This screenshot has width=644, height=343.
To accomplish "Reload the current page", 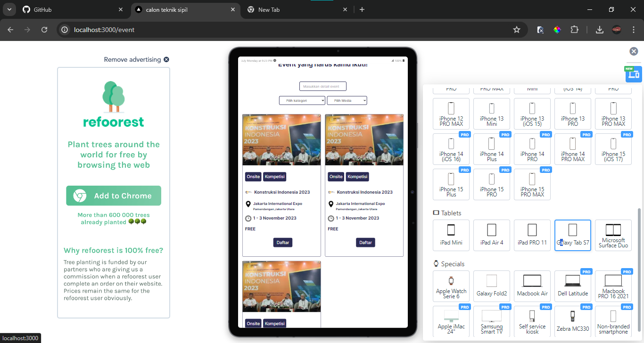I will [x=44, y=30].
